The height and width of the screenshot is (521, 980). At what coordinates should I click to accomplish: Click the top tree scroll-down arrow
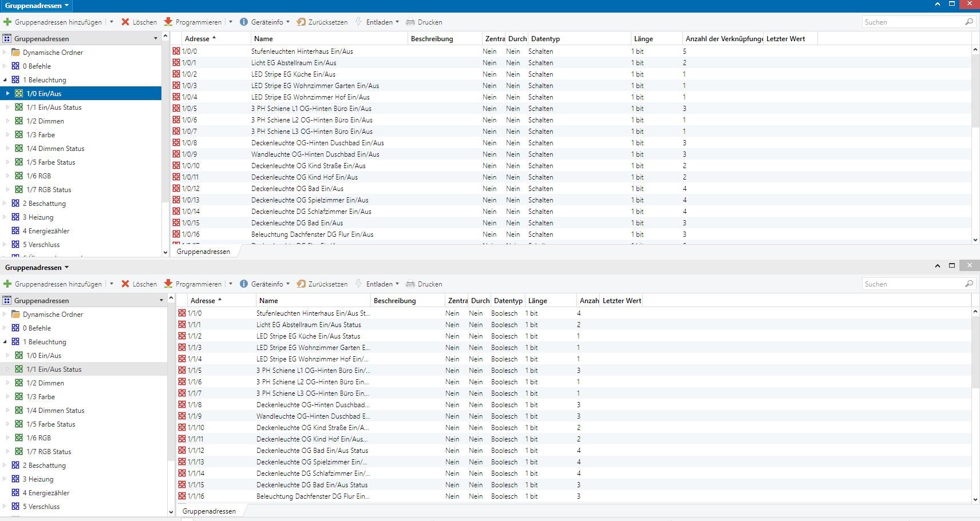[165, 252]
